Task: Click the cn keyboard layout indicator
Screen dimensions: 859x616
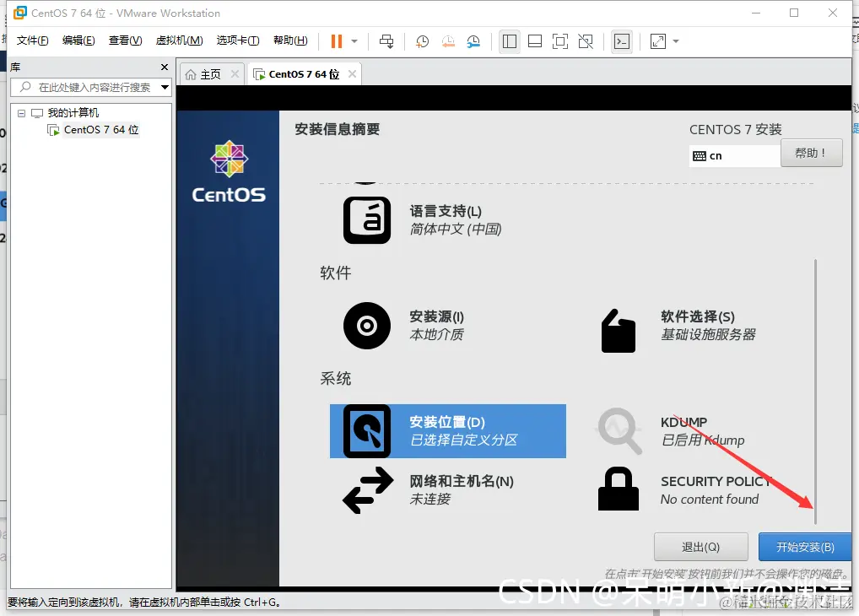Action: [x=734, y=155]
